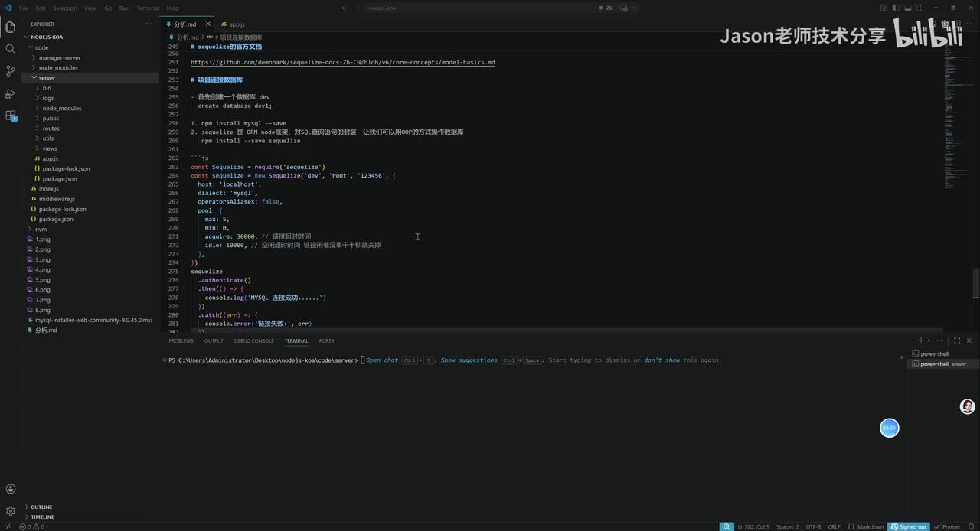Open index.js in the explorer
The image size is (980, 531).
(90, 188)
